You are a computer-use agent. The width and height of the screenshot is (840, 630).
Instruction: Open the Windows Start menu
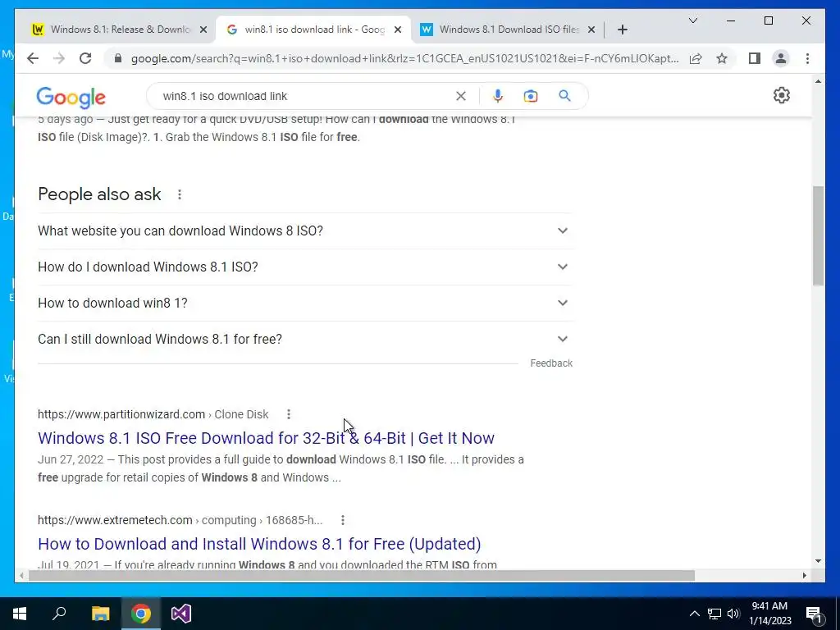point(20,614)
